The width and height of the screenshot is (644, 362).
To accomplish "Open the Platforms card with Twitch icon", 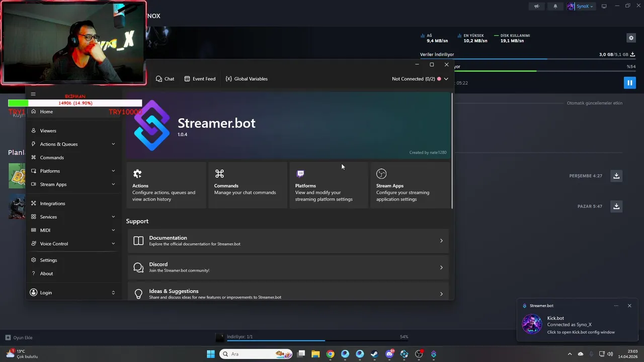I will pyautogui.click(x=329, y=185).
